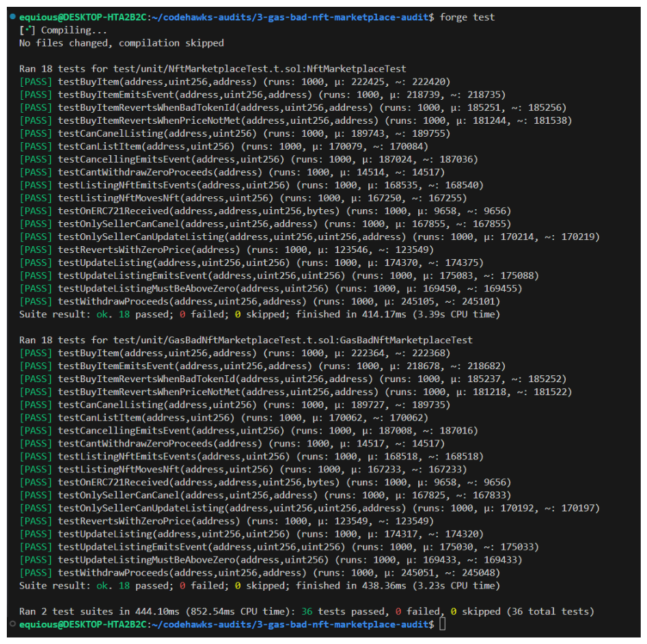The image size is (647, 644).
Task: Click "No files changed, compilation skipped" line
Action: click(121, 43)
